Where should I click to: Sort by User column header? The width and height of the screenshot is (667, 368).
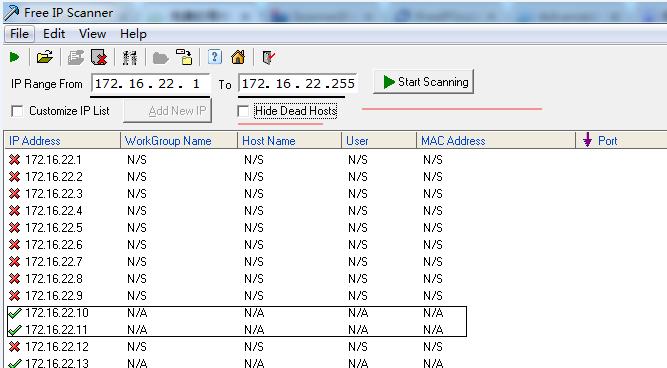(379, 140)
